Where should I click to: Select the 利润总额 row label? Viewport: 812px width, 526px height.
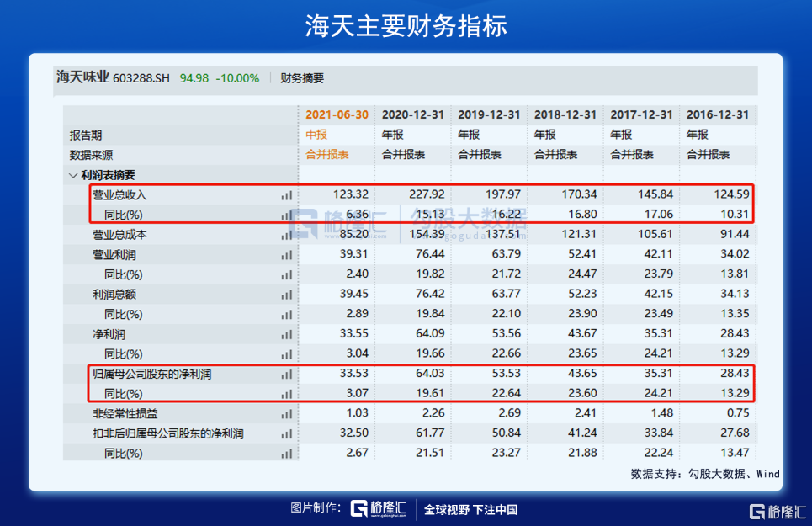point(114,295)
